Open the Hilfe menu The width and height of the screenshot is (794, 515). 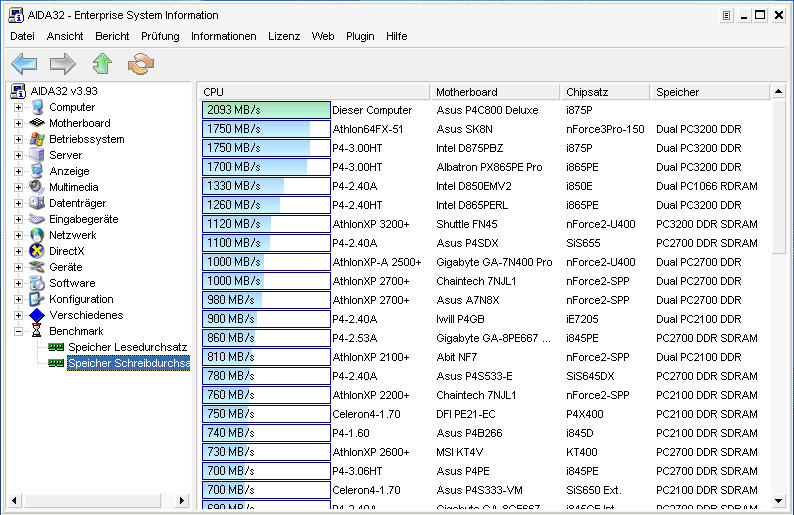[x=396, y=36]
